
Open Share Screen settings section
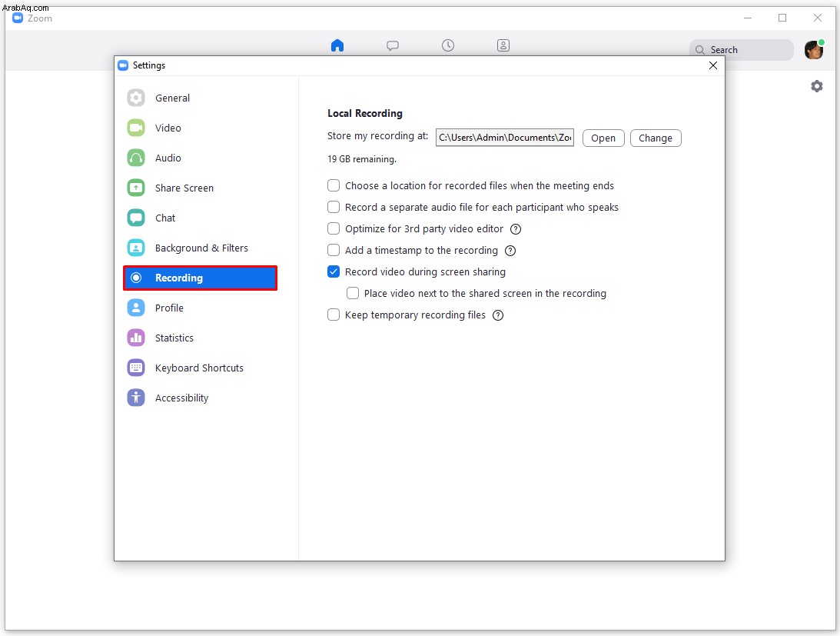pyautogui.click(x=201, y=188)
